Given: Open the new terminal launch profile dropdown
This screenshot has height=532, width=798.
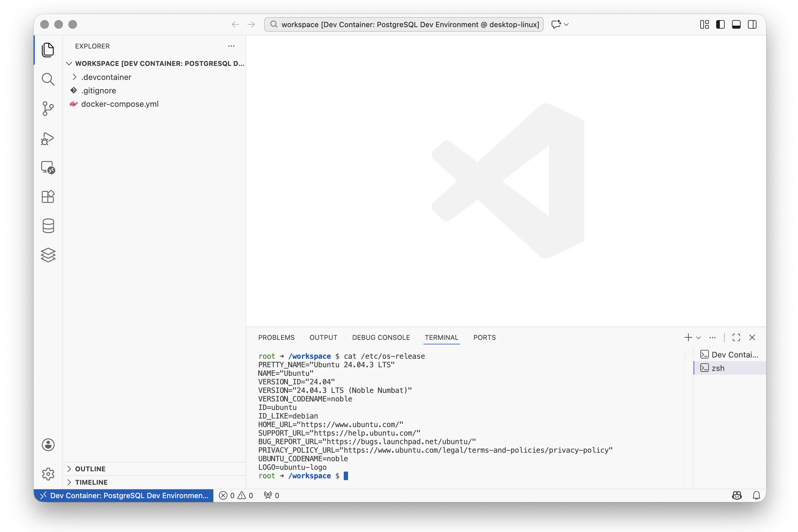Looking at the screenshot, I should point(698,338).
